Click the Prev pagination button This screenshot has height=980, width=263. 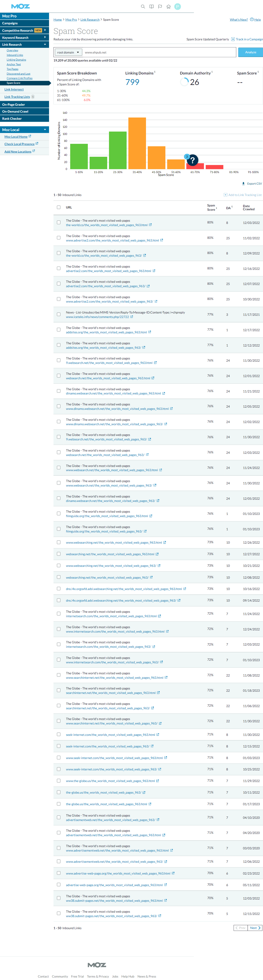240,928
